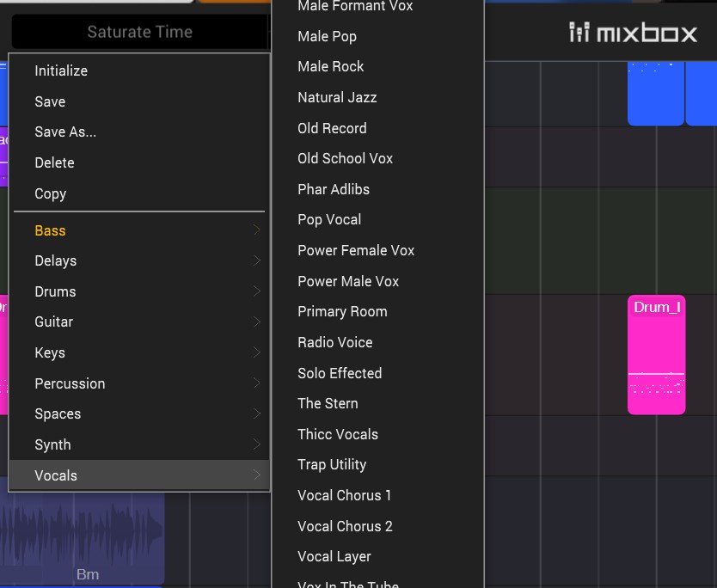Click Delete in the preset menu

54,162
